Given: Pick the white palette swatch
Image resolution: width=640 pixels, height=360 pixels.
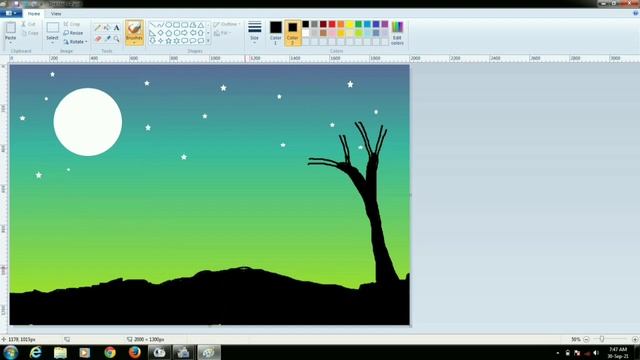Looking at the screenshot, I should tap(306, 33).
